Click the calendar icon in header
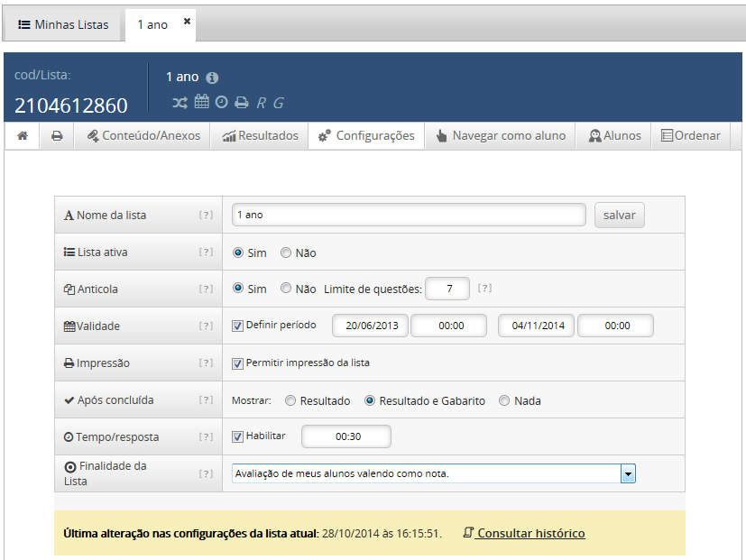 202,102
